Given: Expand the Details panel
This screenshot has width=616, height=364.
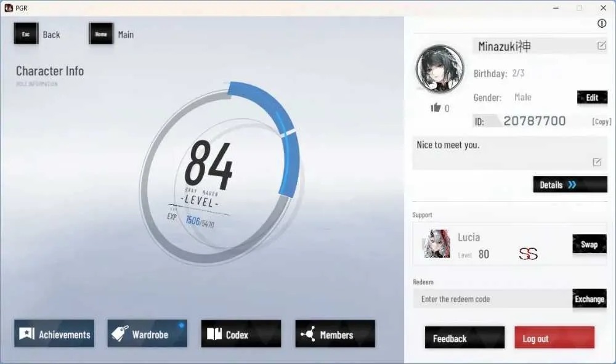Looking at the screenshot, I should point(570,185).
